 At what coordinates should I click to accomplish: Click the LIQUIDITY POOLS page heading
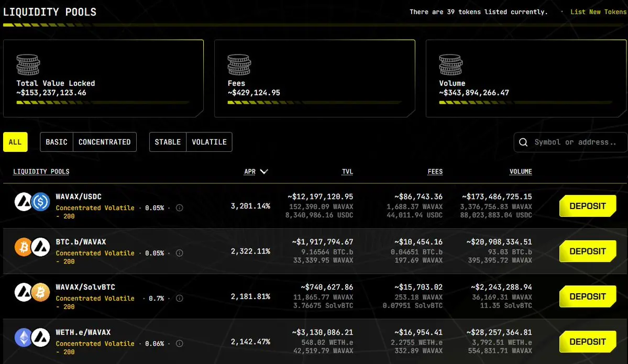(50, 12)
